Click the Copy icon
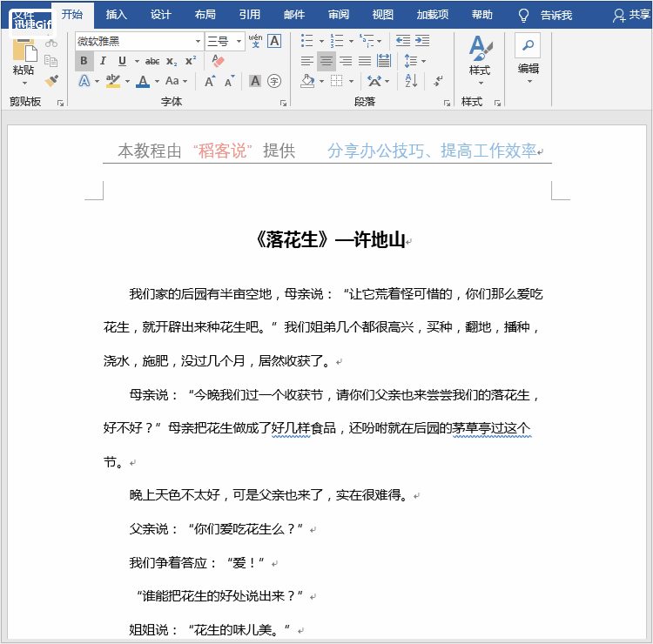The image size is (653, 644). point(50,61)
